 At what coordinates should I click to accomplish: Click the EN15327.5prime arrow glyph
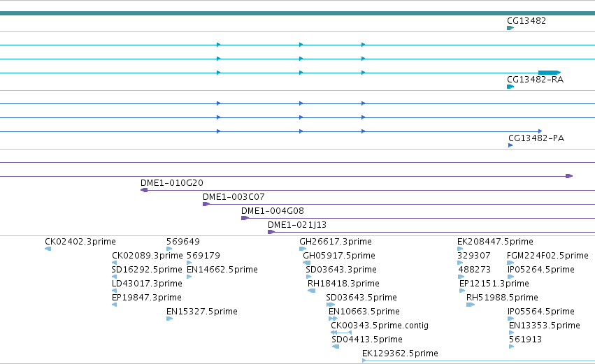click(x=169, y=319)
